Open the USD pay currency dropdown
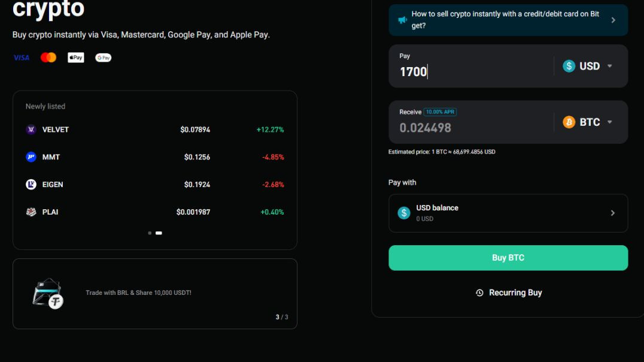The height and width of the screenshot is (362, 644). pos(587,66)
